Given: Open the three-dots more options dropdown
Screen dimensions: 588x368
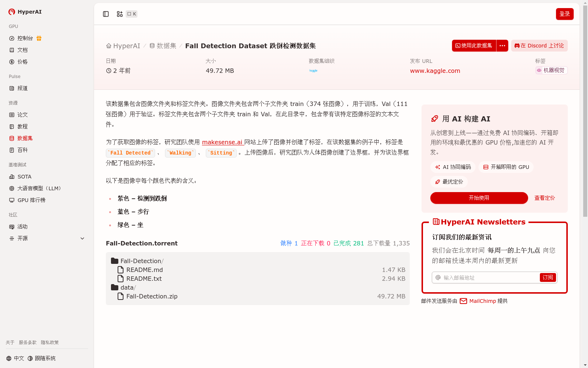Looking at the screenshot, I should 502,46.
